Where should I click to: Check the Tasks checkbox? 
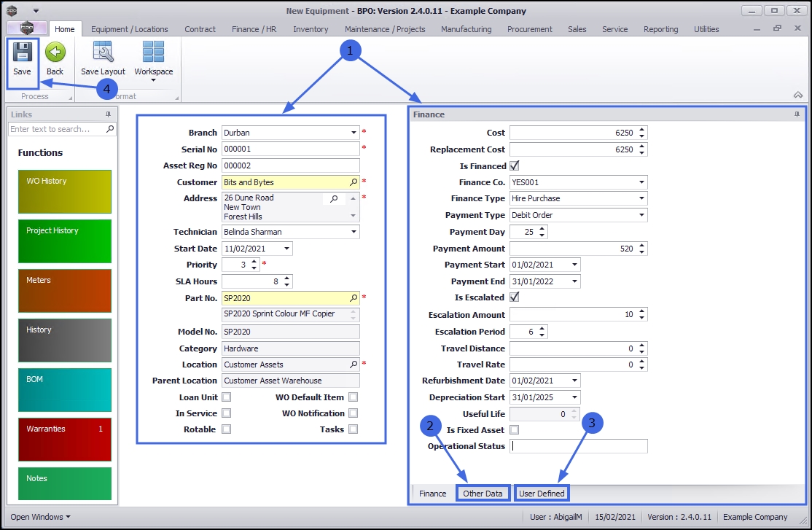[354, 429]
